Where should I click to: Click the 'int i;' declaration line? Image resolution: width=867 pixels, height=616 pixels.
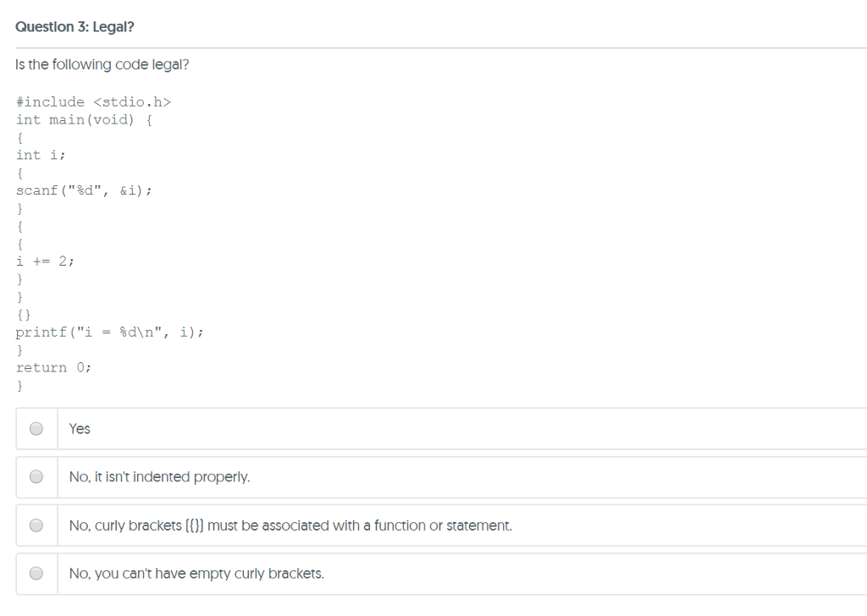pyautogui.click(x=37, y=155)
